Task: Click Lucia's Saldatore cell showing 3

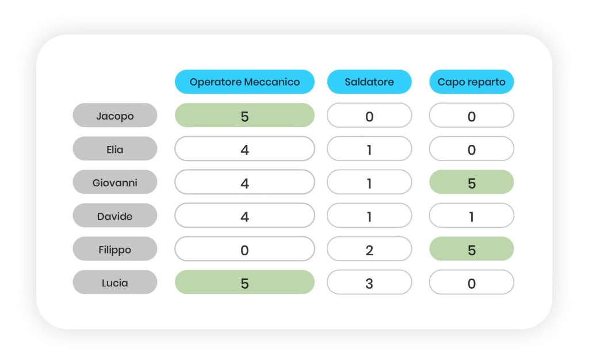Action: click(x=369, y=282)
